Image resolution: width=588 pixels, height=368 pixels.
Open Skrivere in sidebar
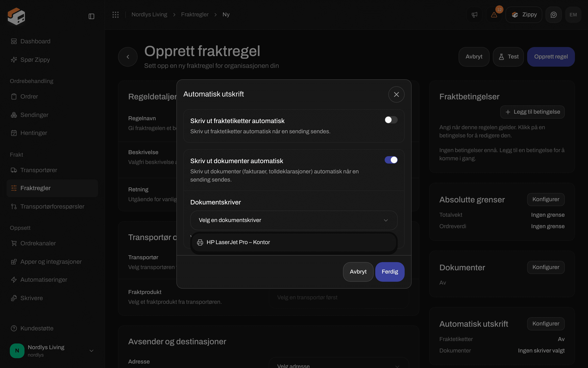(x=52, y=298)
